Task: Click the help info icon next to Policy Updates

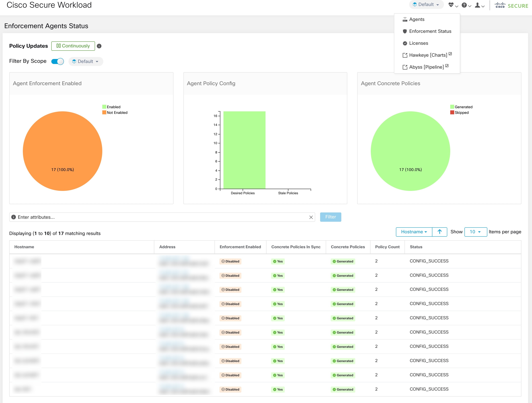Action: 99,46
